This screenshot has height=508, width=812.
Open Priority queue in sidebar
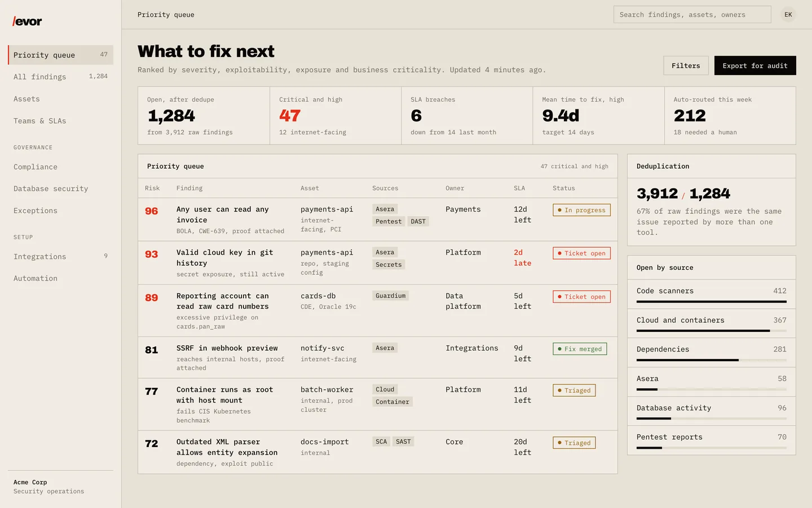coord(60,55)
